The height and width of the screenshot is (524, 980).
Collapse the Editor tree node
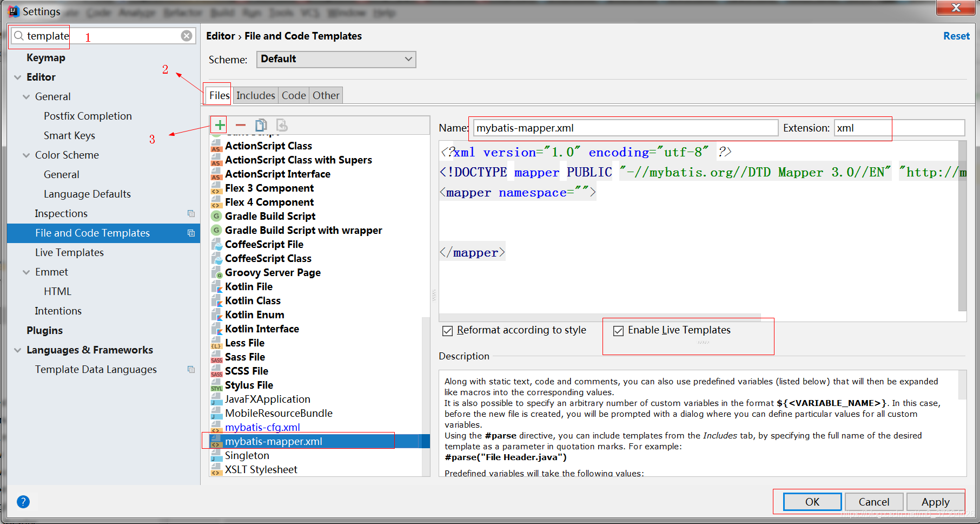(18, 77)
